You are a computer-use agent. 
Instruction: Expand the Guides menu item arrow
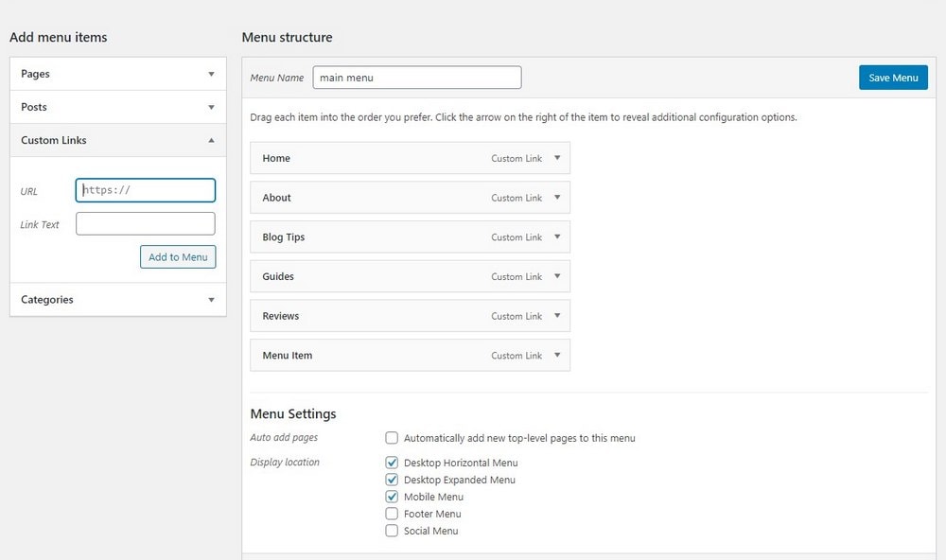pos(557,276)
